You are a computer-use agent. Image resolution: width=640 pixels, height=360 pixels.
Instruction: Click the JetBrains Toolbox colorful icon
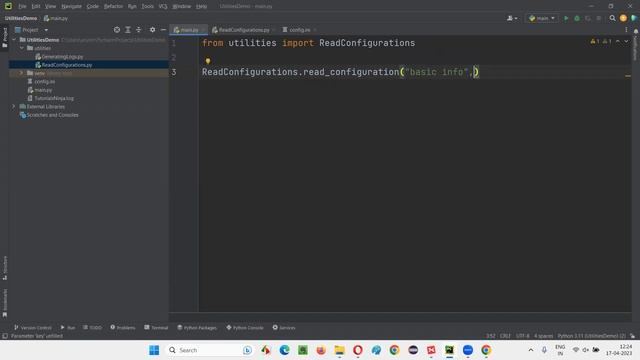[x=634, y=18]
